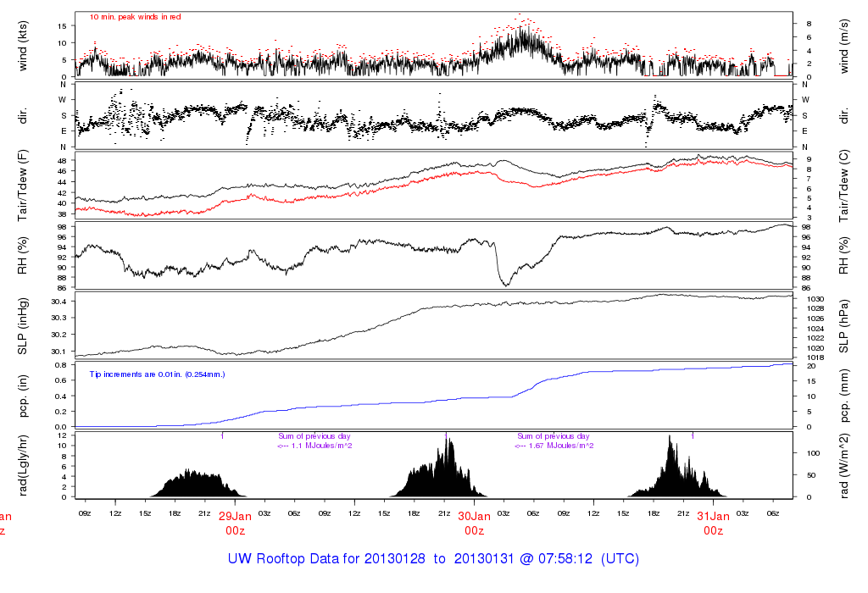Screen dimensions: 868x593
Task: Select the "100" tick on rad (W/m^2) axis
Action: (814, 453)
